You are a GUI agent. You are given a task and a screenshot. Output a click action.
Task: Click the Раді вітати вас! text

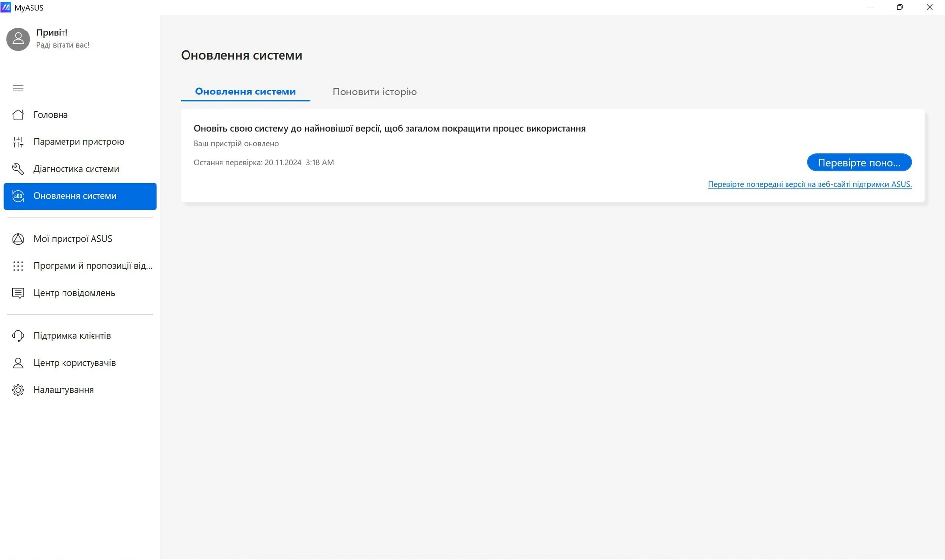pos(63,45)
